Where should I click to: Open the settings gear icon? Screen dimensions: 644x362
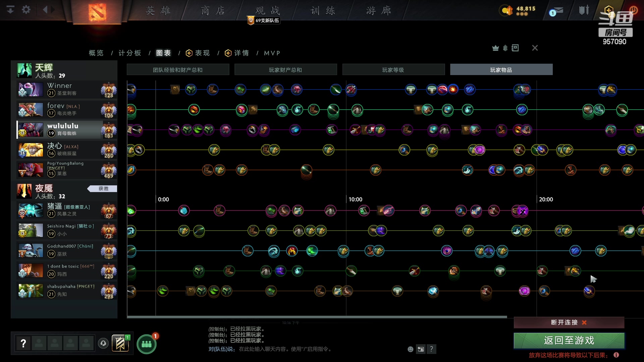26,10
